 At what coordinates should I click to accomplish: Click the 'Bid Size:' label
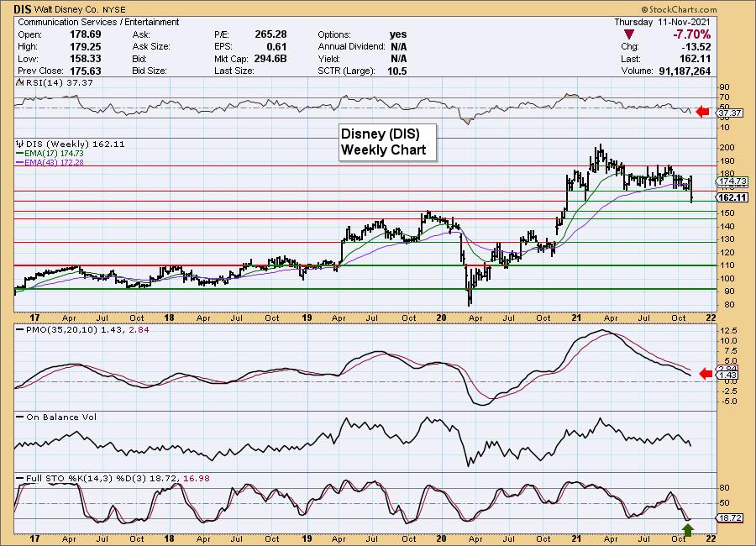point(150,71)
